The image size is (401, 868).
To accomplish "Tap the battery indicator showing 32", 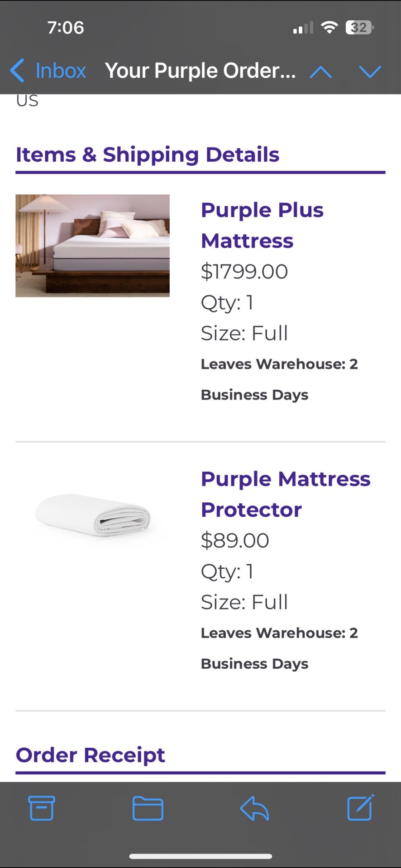I will pyautogui.click(x=357, y=27).
